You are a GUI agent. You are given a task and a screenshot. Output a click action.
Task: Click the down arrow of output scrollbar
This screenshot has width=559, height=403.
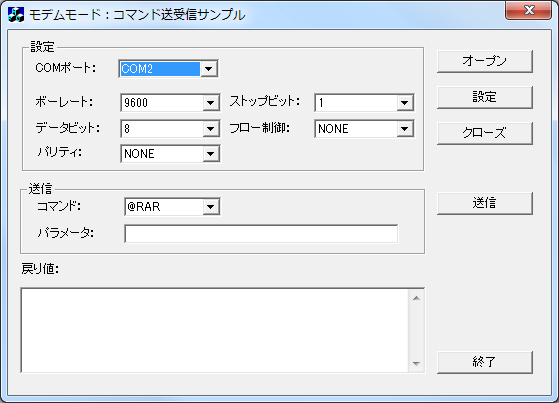coord(416,364)
